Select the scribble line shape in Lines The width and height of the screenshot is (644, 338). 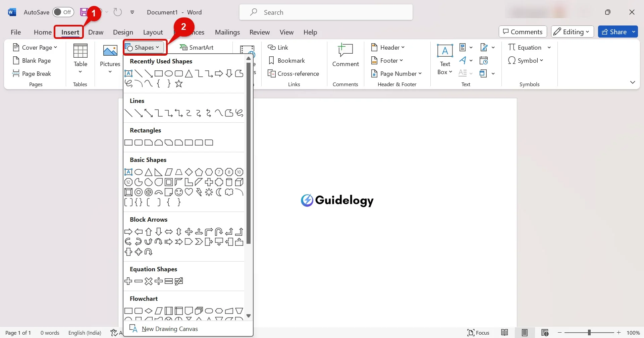point(239,113)
